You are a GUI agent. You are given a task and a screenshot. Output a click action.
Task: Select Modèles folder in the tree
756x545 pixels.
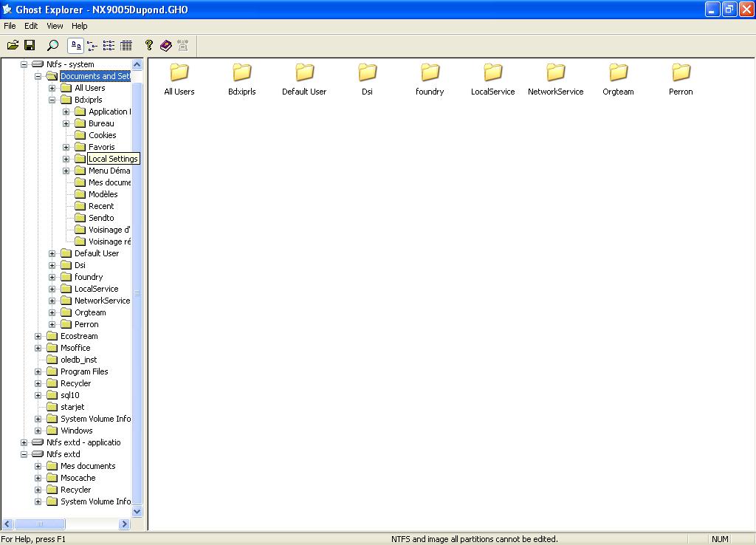[x=103, y=194]
